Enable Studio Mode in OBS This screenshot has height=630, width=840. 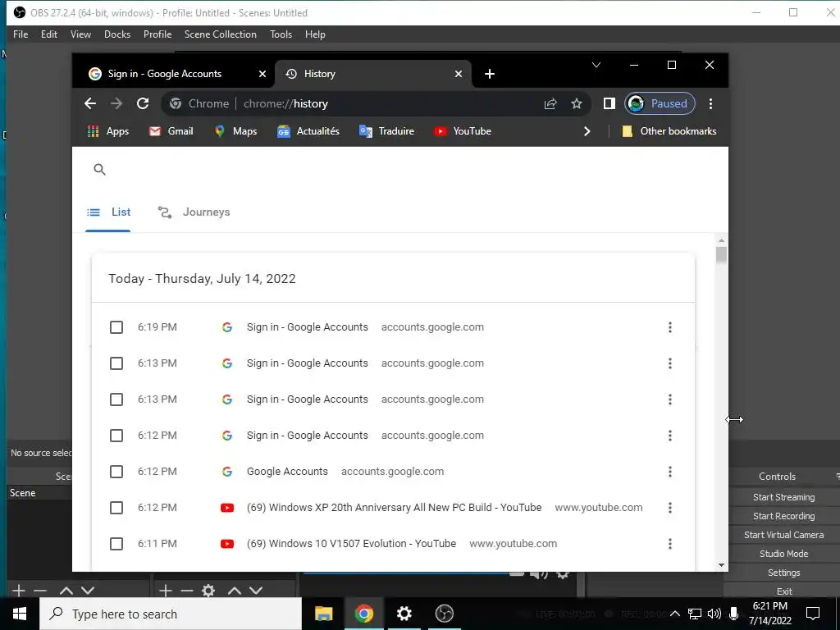point(783,554)
